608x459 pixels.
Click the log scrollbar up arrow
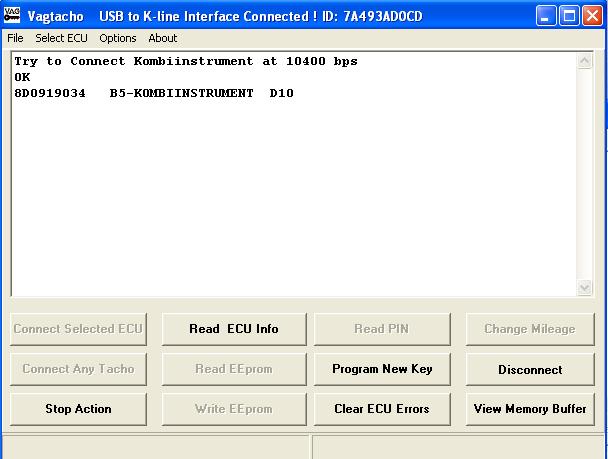coord(585,61)
